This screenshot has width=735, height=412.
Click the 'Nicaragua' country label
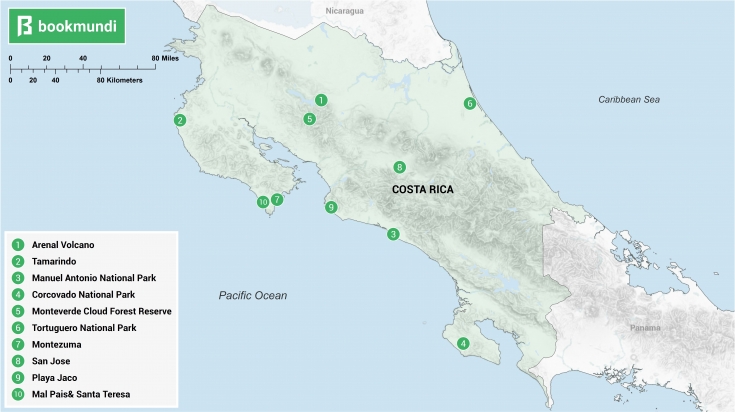[x=345, y=11]
